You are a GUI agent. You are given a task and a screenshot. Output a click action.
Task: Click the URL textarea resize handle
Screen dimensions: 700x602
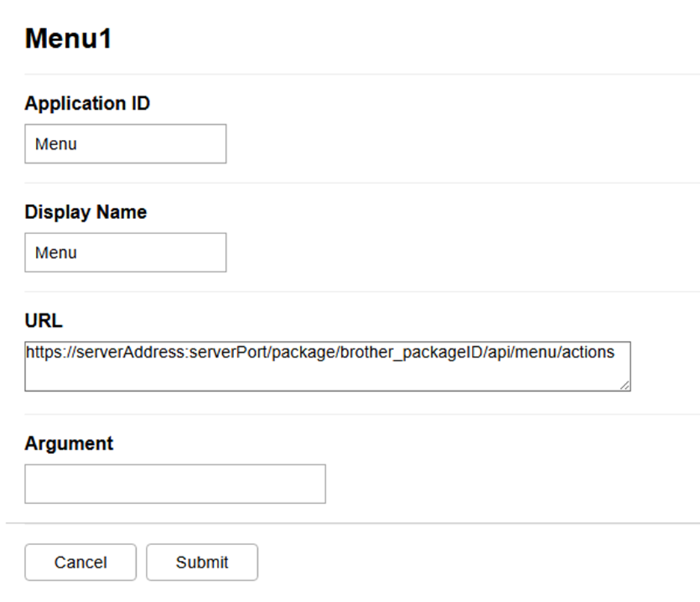(624, 384)
